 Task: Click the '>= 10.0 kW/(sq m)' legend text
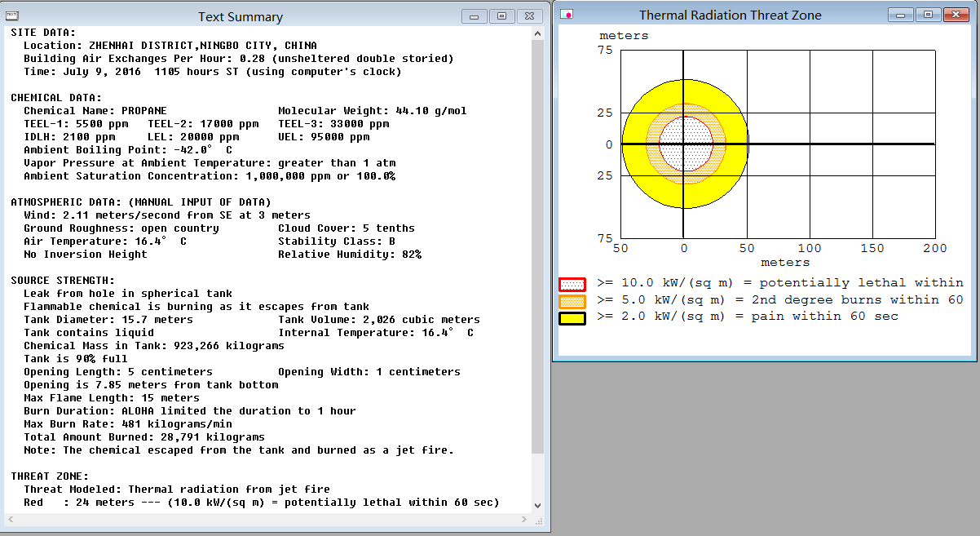coord(780,283)
